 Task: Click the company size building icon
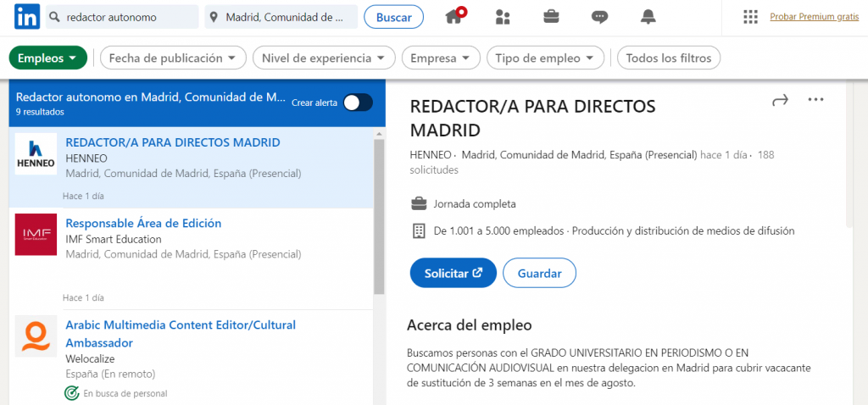(419, 231)
